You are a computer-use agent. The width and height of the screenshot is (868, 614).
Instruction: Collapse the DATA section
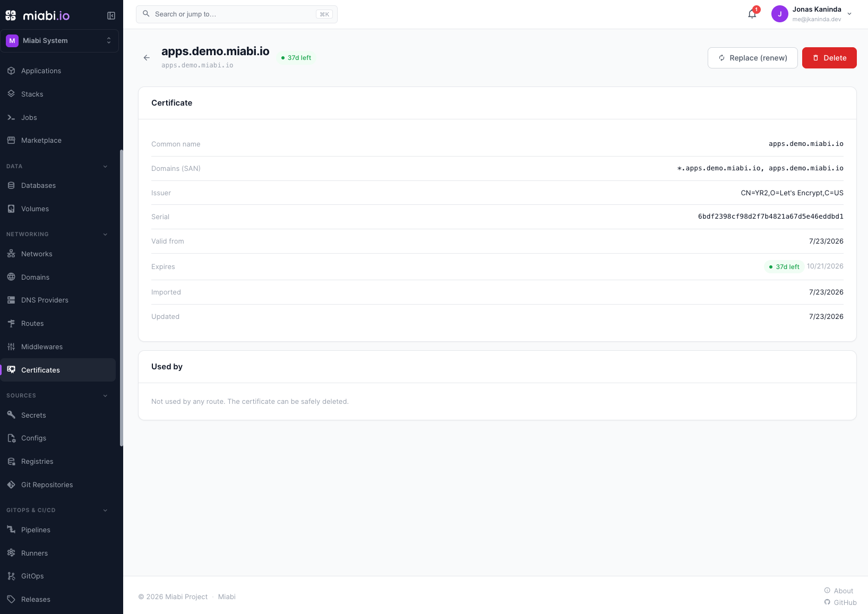point(105,167)
